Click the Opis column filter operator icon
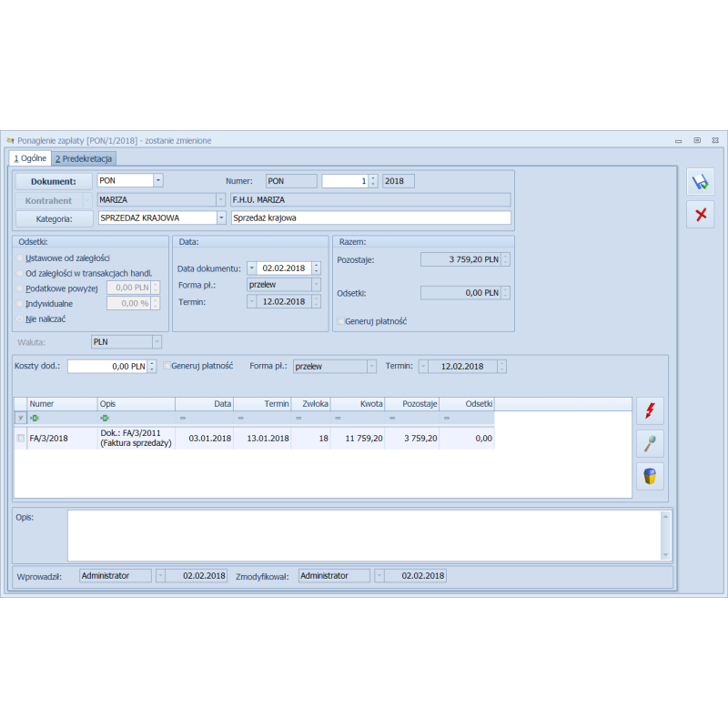This screenshot has height=728, width=728. tap(105, 418)
